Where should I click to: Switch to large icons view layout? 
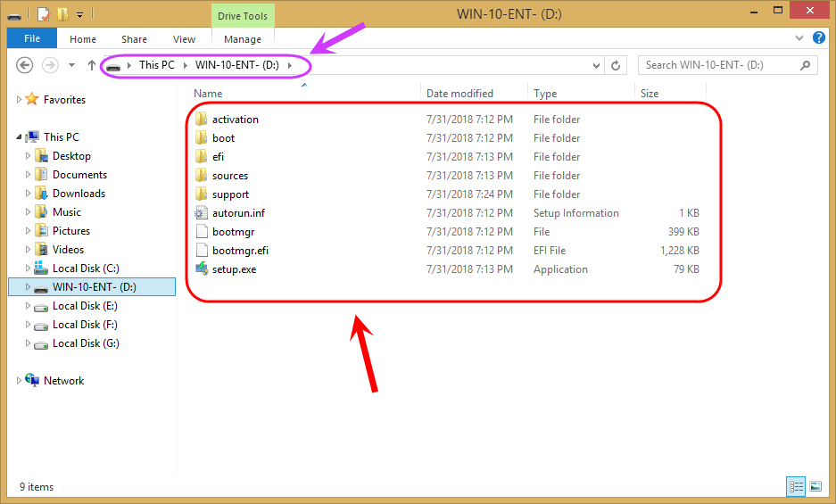coord(815,486)
